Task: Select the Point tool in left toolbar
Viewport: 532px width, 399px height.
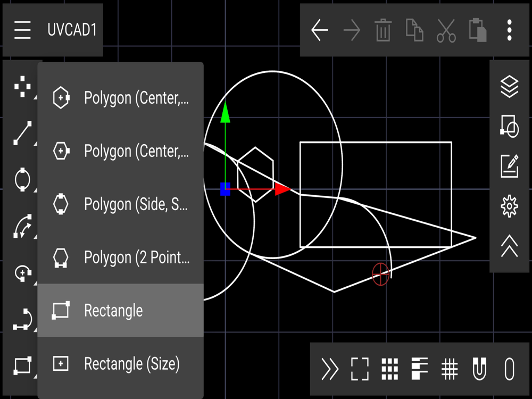Action: tap(22, 87)
